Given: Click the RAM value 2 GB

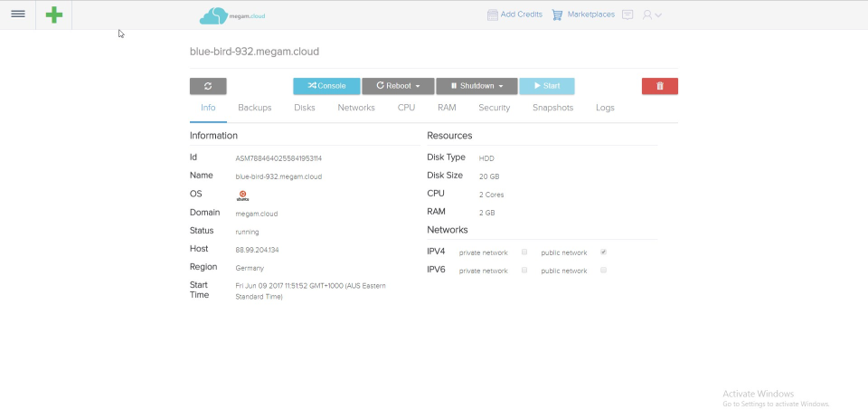Looking at the screenshot, I should pyautogui.click(x=486, y=213).
